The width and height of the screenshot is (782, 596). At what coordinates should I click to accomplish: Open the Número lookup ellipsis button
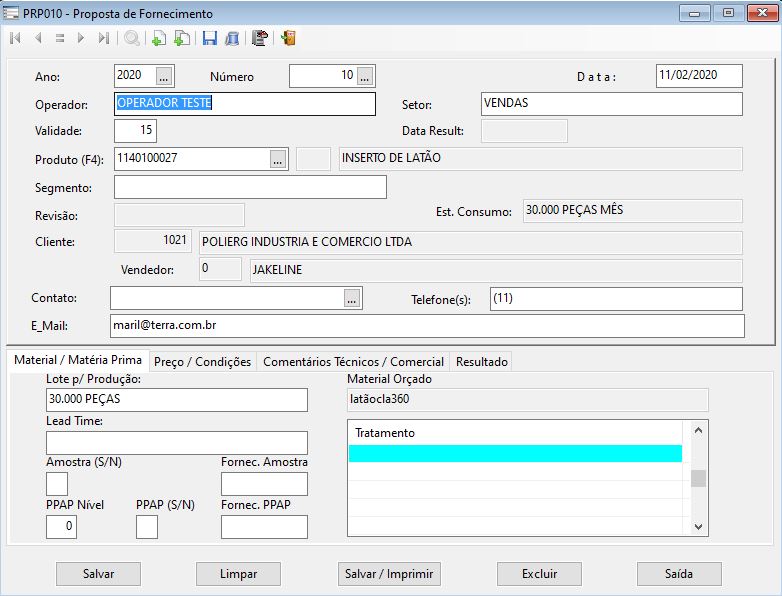point(365,76)
